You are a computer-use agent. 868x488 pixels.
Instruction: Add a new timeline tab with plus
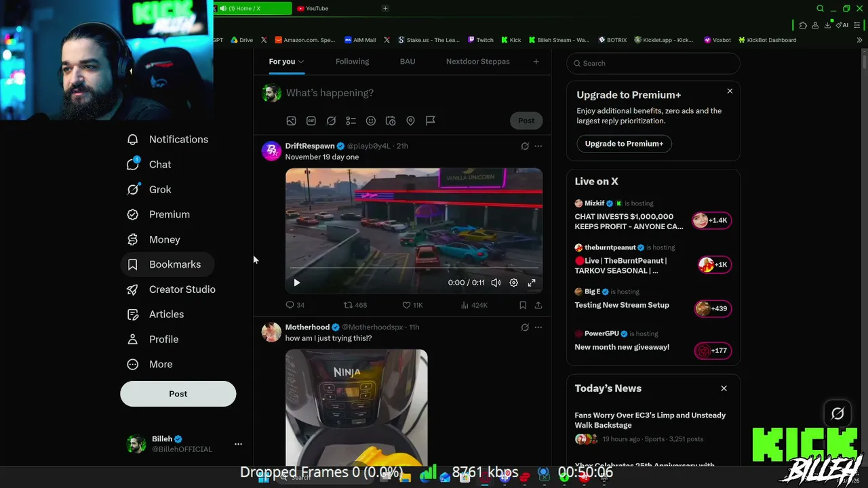pos(536,62)
